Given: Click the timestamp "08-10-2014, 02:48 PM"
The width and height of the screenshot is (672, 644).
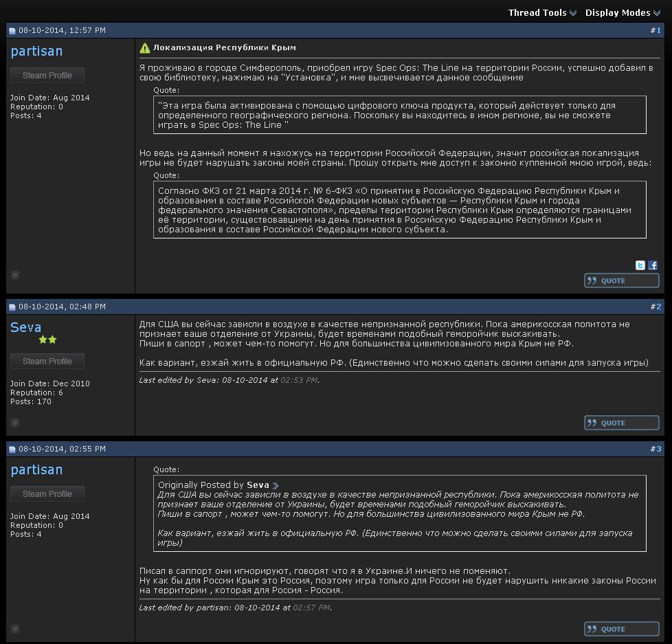Looking at the screenshot, I should (62, 307).
